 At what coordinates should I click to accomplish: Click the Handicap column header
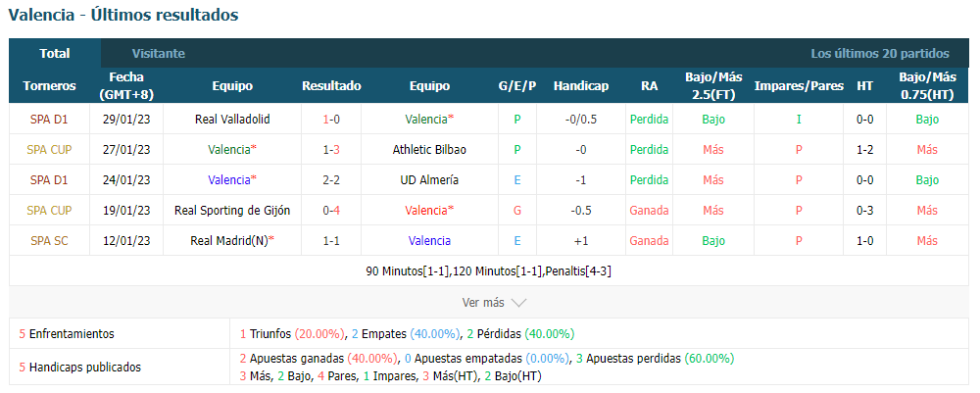tap(580, 86)
